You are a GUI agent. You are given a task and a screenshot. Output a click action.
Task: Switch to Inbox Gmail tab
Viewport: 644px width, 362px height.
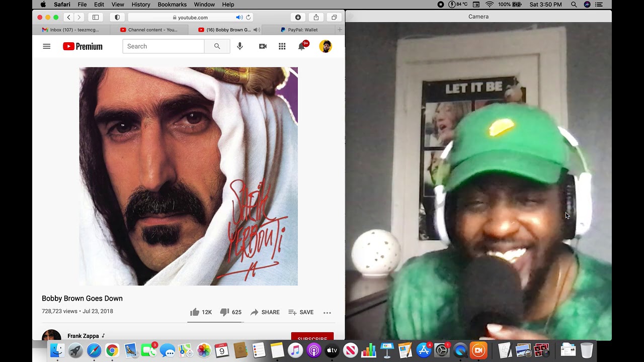click(71, 30)
